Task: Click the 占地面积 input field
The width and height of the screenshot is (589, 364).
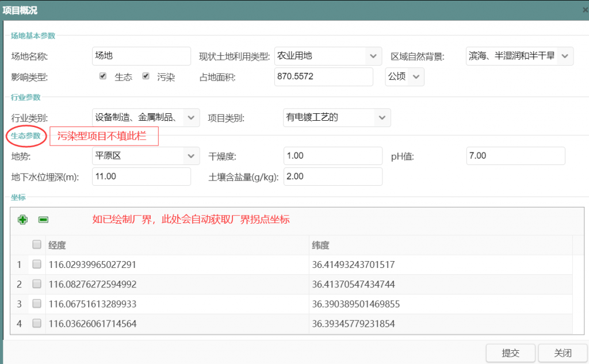Action: tap(324, 76)
